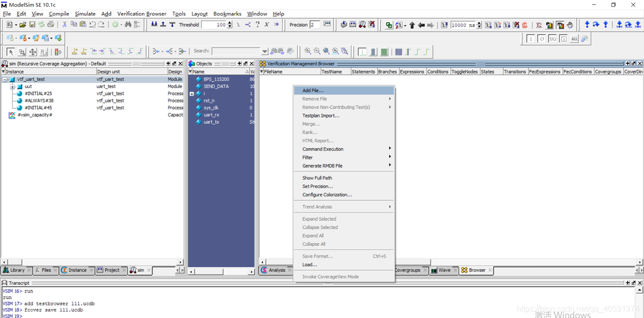
Task: Click the Find binoculars icon
Action: pyautogui.click(x=128, y=25)
